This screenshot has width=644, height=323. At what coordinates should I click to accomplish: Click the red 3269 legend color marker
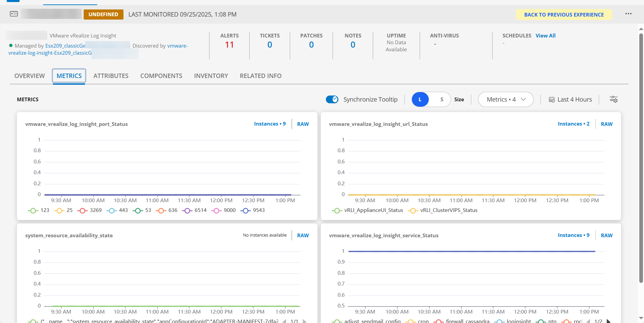click(x=82, y=211)
